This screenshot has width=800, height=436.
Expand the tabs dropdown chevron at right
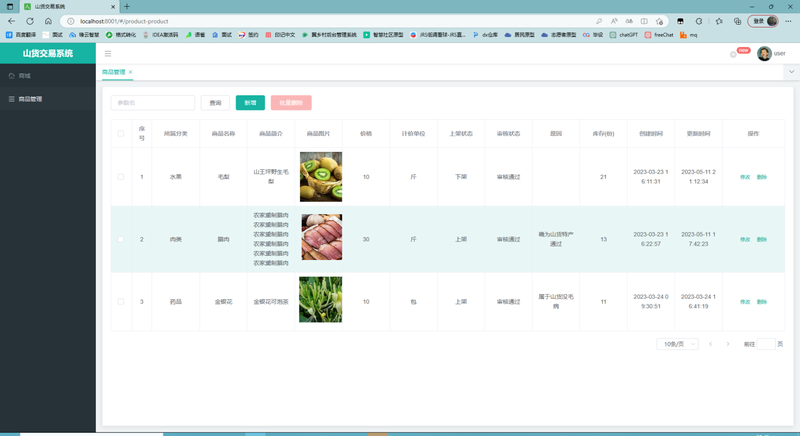pos(791,72)
